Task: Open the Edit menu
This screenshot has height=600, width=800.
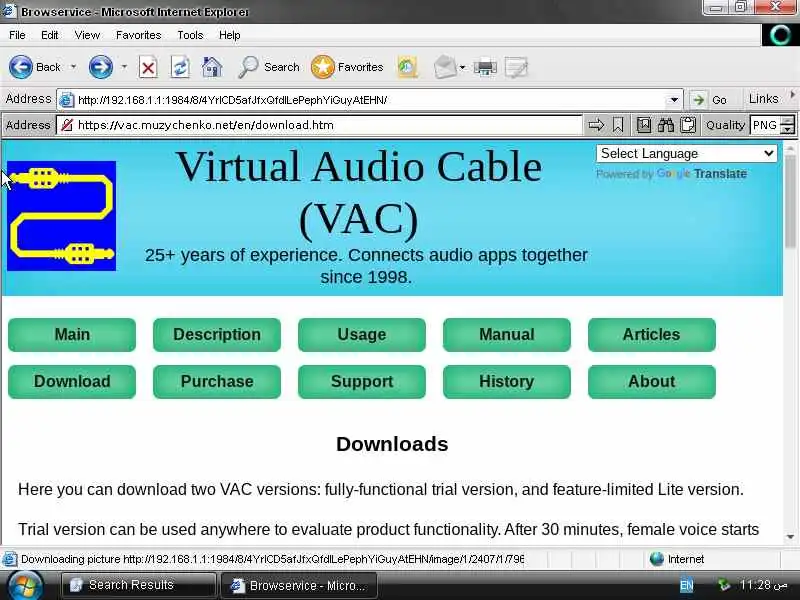Action: (x=49, y=35)
